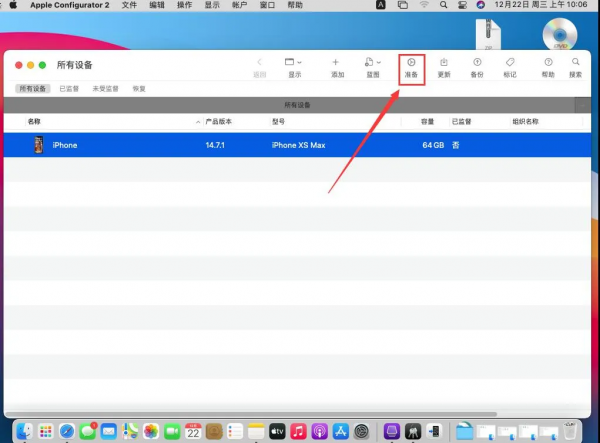Open Keychain Access from the Dock

pos(413,432)
